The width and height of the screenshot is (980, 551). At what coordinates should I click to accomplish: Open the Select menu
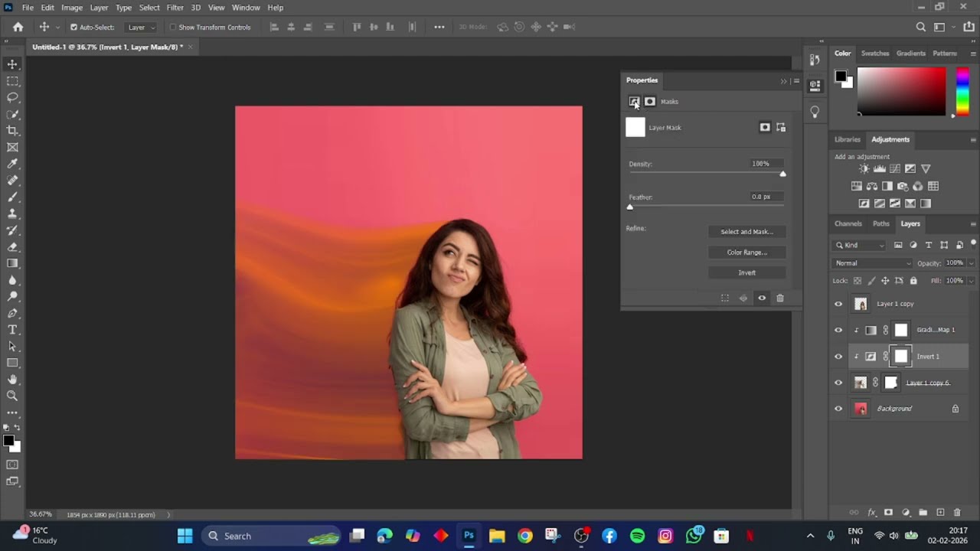pos(149,8)
